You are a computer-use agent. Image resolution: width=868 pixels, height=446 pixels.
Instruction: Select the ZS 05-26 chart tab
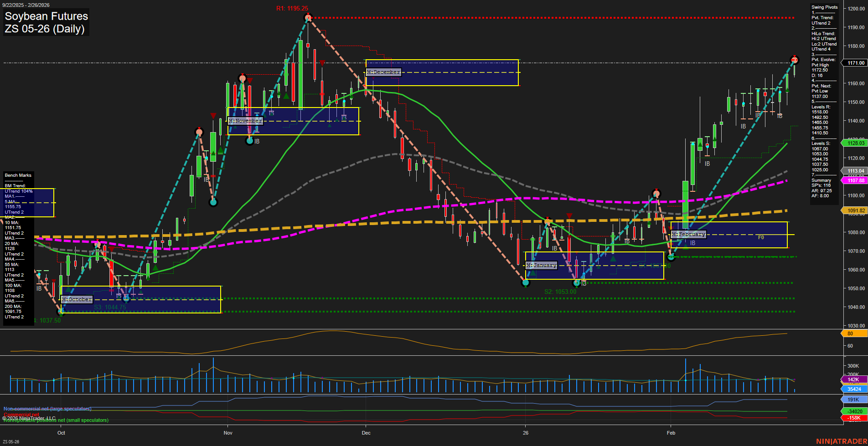10,441
